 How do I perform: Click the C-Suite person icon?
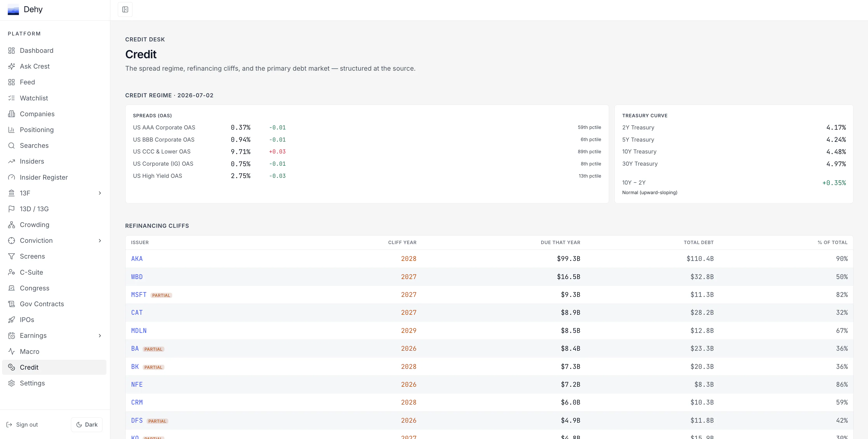(x=11, y=272)
